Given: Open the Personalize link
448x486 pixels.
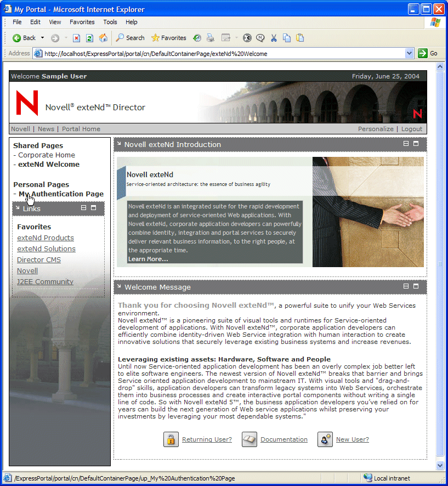Looking at the screenshot, I should [x=376, y=129].
